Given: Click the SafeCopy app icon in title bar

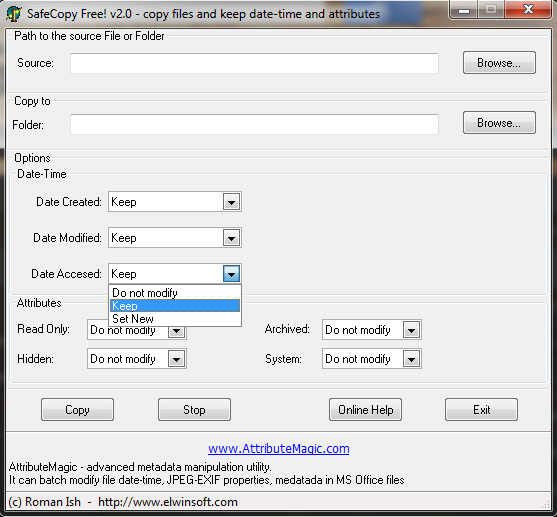Looking at the screenshot, I should click(13, 14).
